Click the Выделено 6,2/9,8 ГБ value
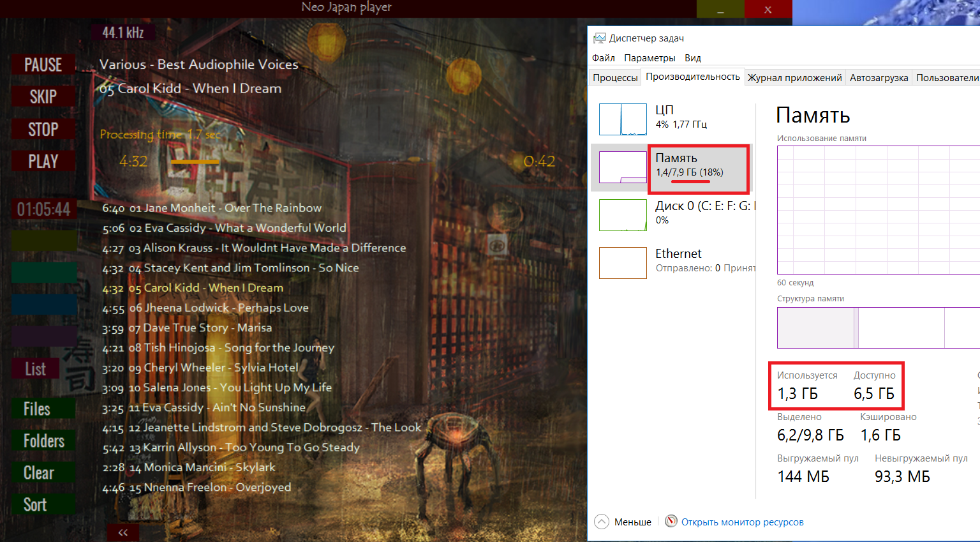Viewport: 980px width, 542px height. (x=810, y=435)
